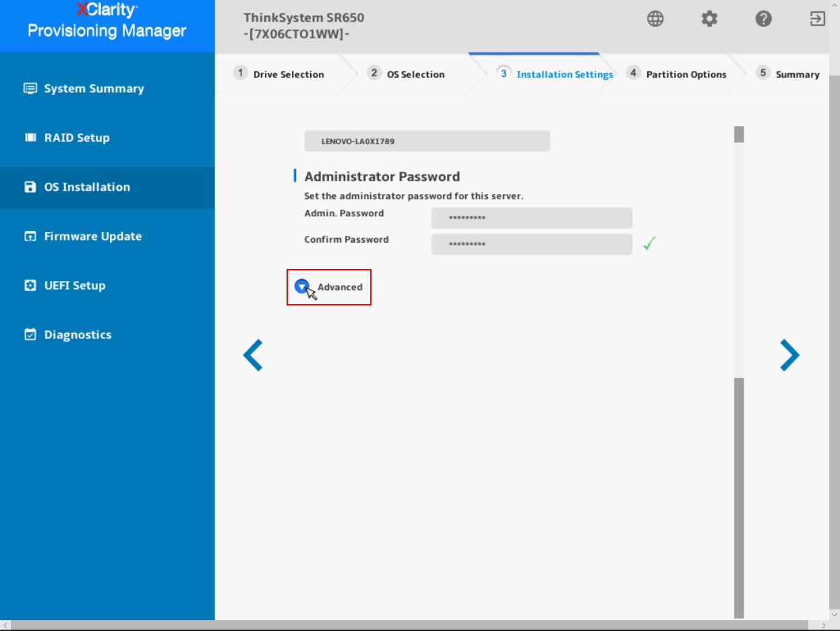The height and width of the screenshot is (631, 840).
Task: Click the text 'Set the administrator password for this server.'
Action: click(x=414, y=196)
